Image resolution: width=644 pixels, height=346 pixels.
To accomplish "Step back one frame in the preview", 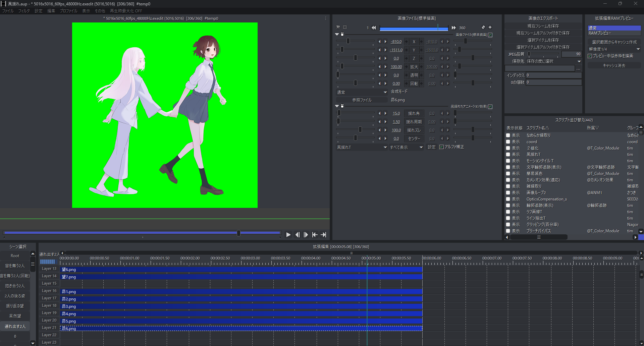I will click(x=297, y=235).
